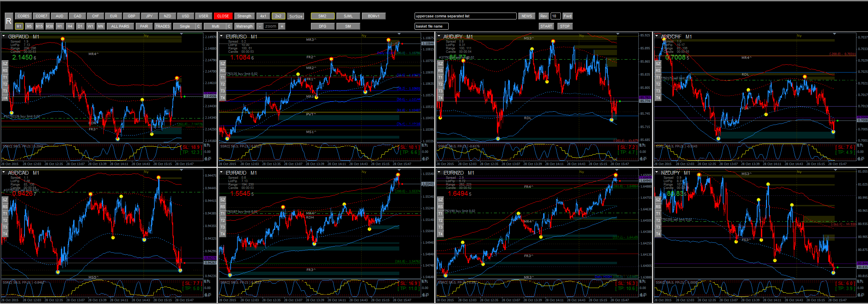
Task: Toggle SZ button on GBPAUD chart
Action: coord(5,64)
